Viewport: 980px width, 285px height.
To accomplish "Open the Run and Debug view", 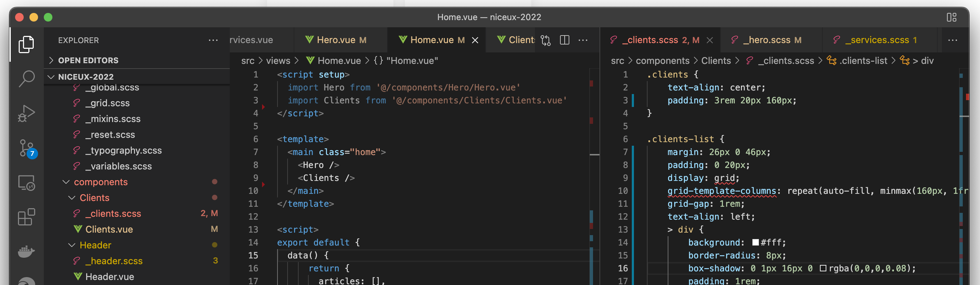I will point(26,113).
